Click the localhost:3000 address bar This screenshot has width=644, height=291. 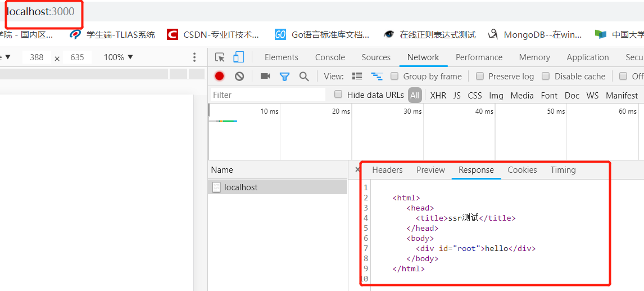(41, 11)
